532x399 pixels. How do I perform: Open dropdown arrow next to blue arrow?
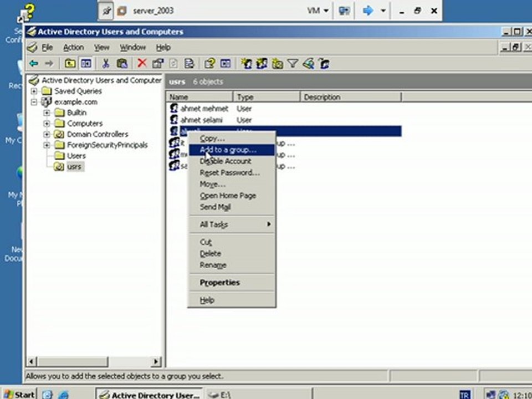tap(383, 11)
